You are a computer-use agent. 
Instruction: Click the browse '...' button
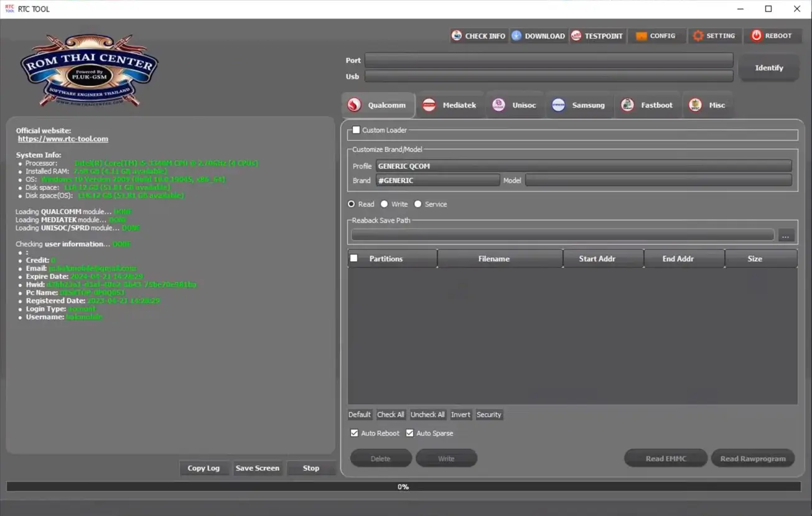[786, 236]
